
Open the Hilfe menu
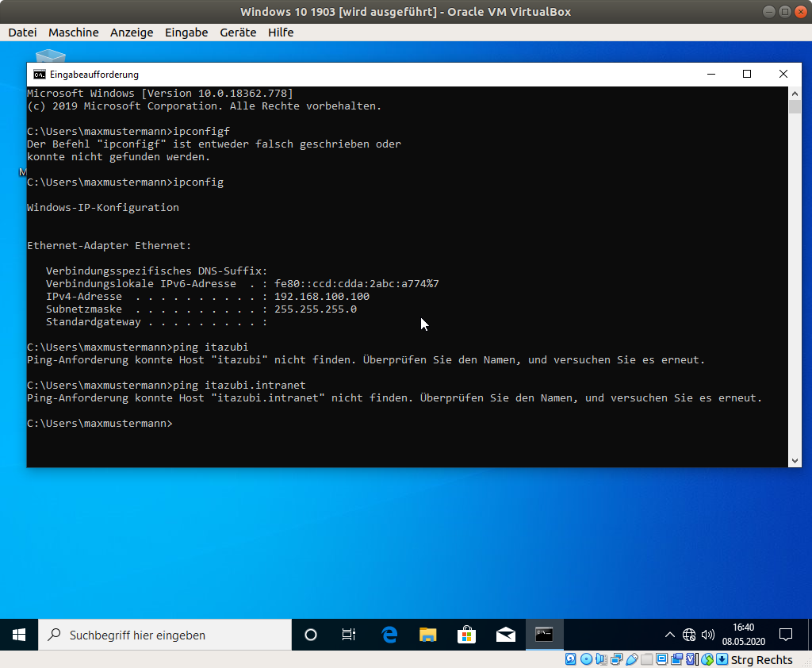coord(281,32)
